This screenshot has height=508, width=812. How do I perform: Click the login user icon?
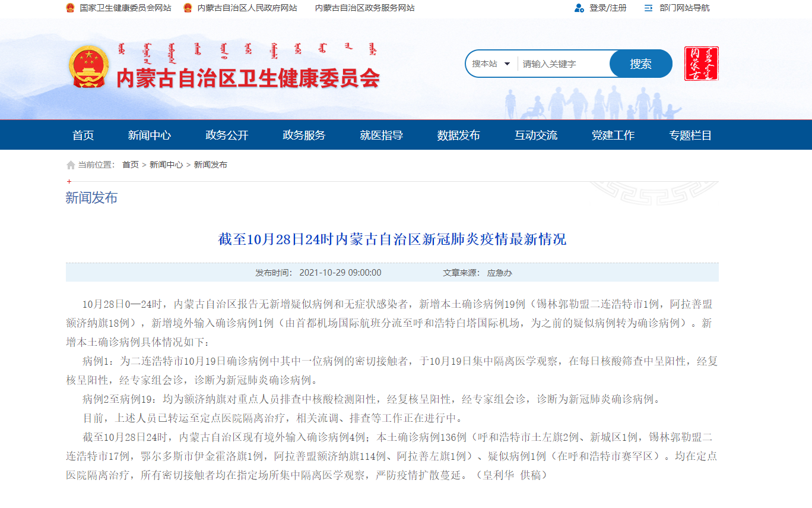point(579,8)
